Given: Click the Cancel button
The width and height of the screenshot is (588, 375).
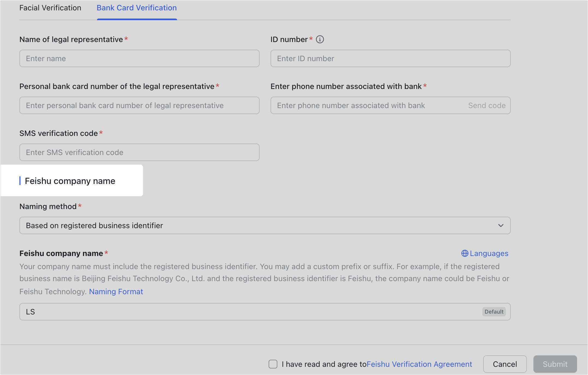Looking at the screenshot, I should tap(504, 364).
